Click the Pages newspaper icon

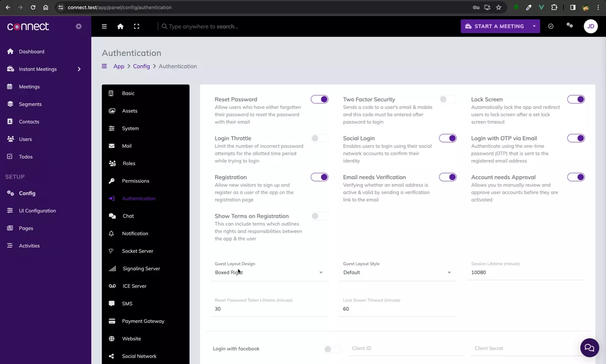point(10,228)
